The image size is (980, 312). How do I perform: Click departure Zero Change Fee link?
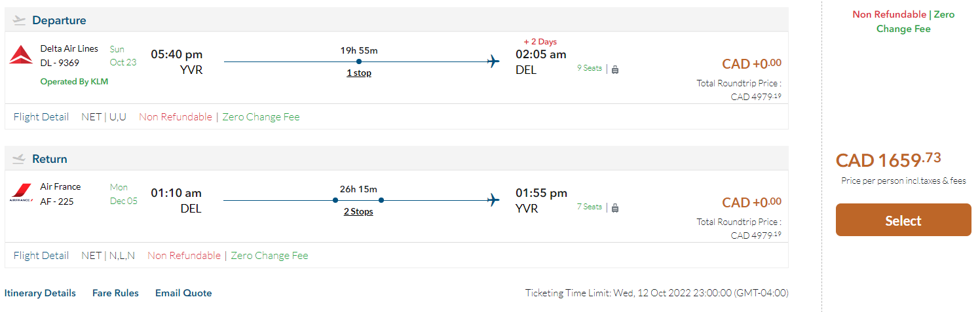(261, 117)
